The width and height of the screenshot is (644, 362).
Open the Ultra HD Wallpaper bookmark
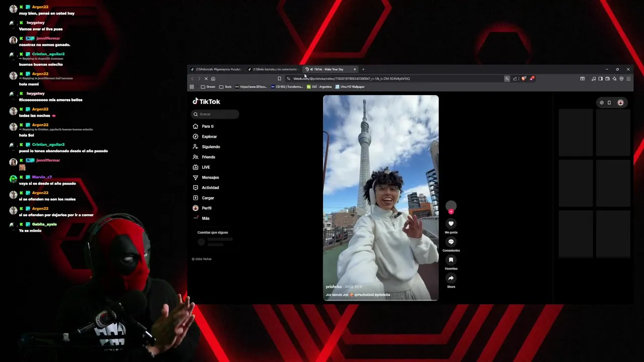pos(350,86)
